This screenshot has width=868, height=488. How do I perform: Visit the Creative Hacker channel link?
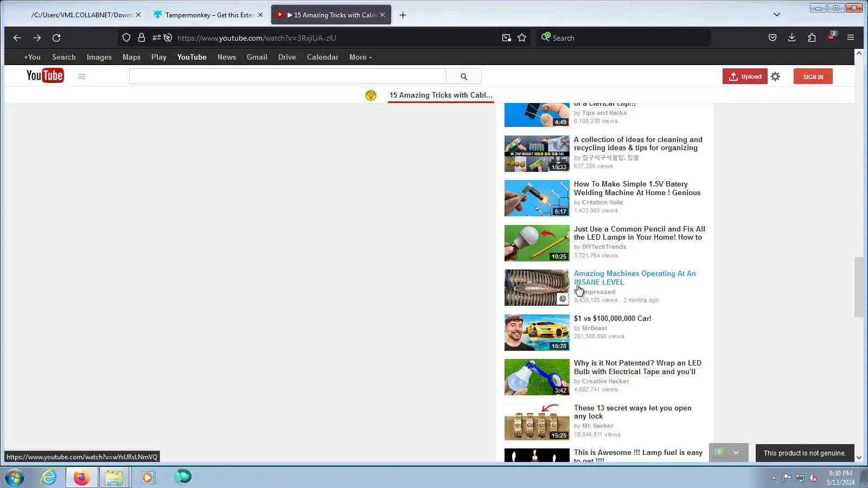click(x=605, y=382)
